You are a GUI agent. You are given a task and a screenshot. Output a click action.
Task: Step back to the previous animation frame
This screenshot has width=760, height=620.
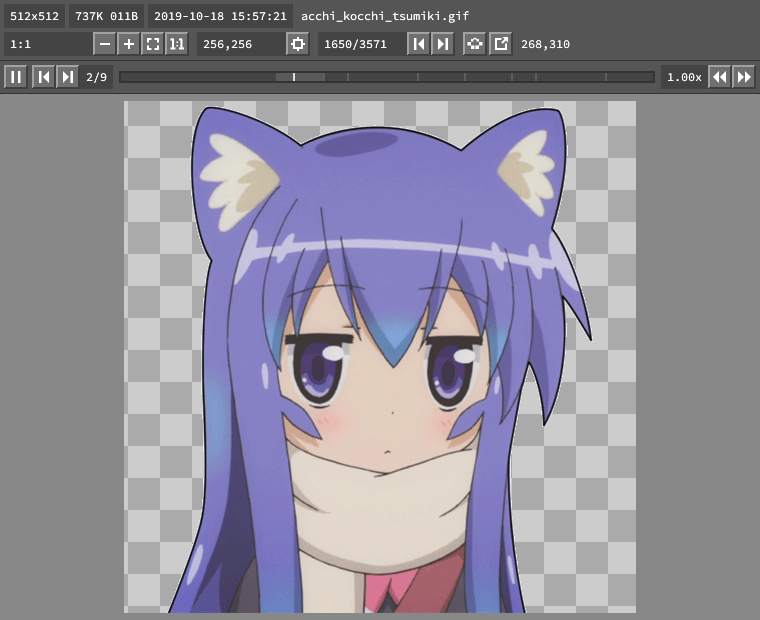click(x=43, y=77)
